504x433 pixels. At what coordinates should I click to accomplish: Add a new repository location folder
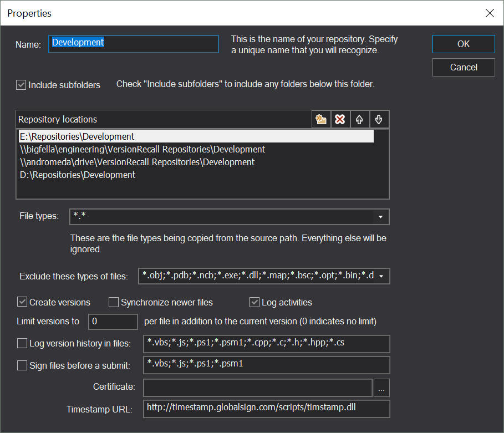pyautogui.click(x=321, y=119)
